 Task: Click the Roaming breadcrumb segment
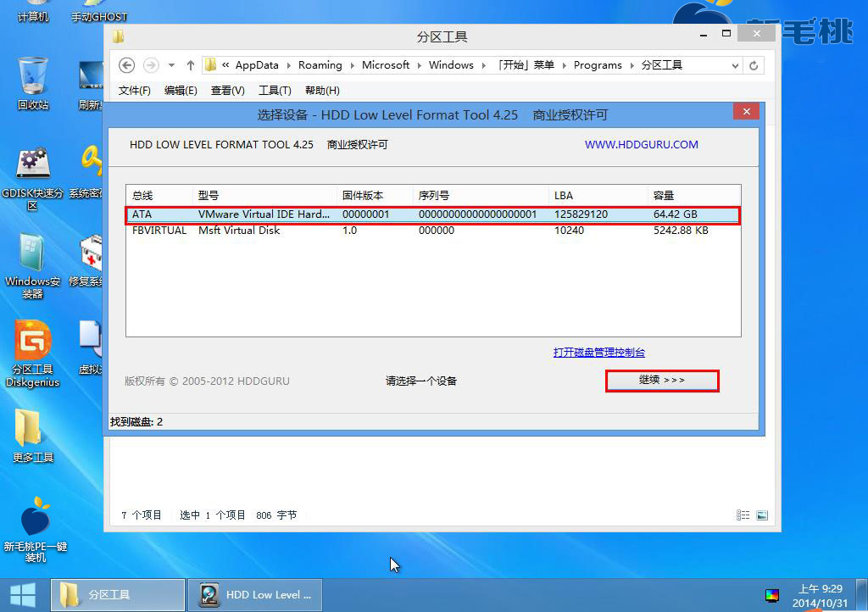pos(320,65)
